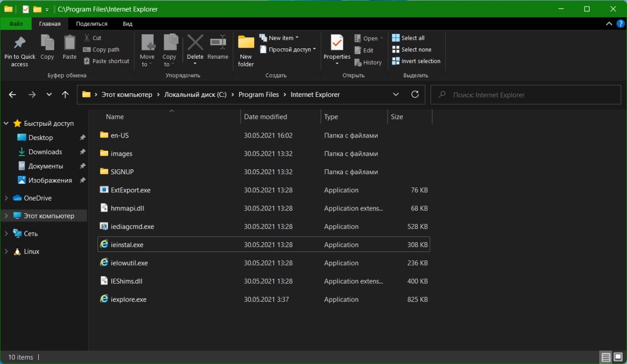Select the images folder
This screenshot has width=627, height=364.
tap(264, 154)
